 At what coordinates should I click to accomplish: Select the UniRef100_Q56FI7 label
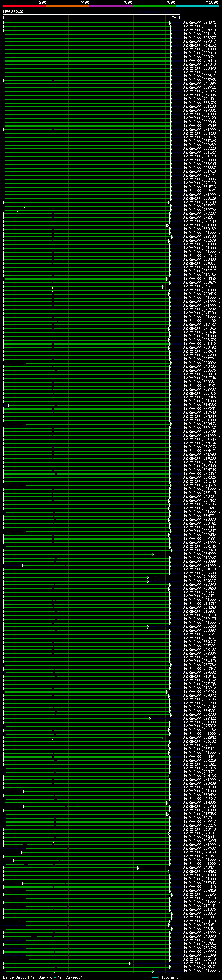(x=199, y=286)
